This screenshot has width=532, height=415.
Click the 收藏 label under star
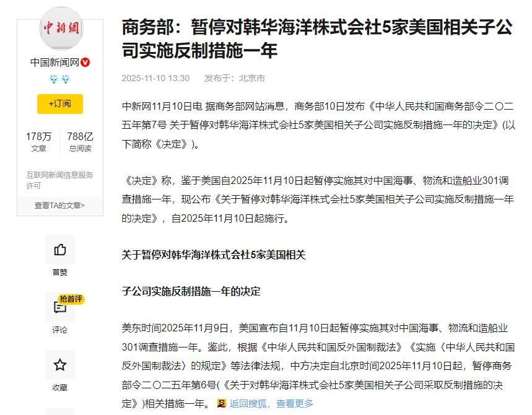[60, 388]
